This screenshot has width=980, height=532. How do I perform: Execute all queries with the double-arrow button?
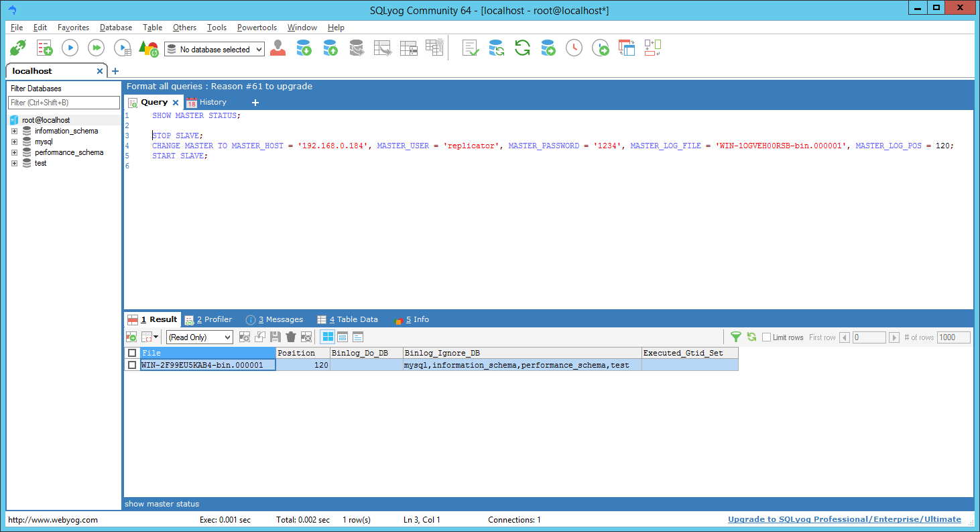[x=97, y=48]
